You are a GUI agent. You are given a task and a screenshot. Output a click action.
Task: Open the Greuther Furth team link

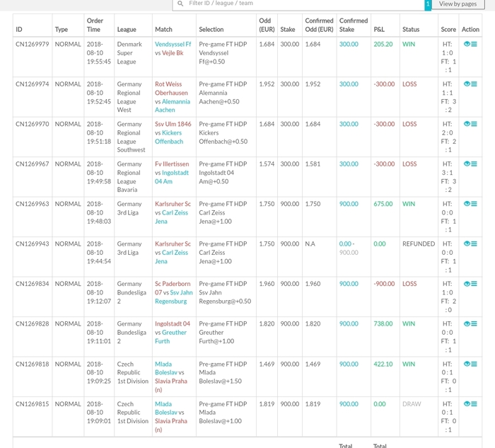170,337
